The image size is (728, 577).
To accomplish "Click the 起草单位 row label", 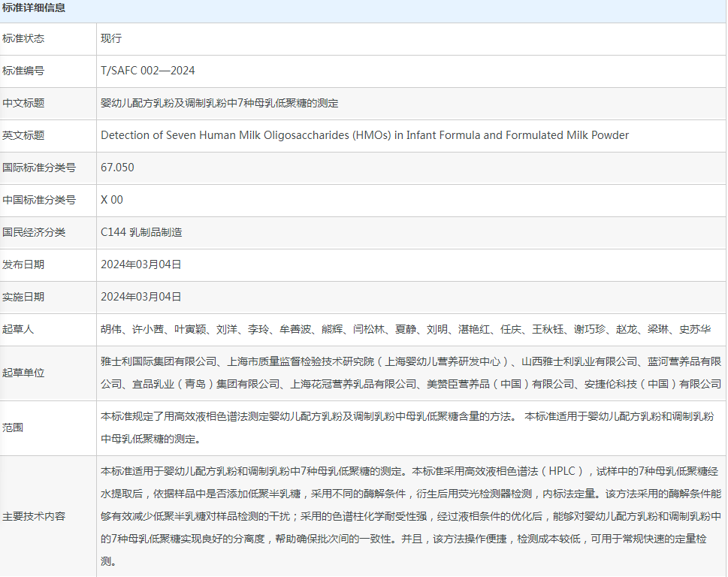I will (23, 373).
